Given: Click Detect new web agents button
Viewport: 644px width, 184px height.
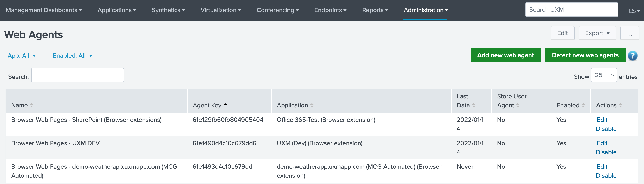Looking at the screenshot, I should 585,55.
